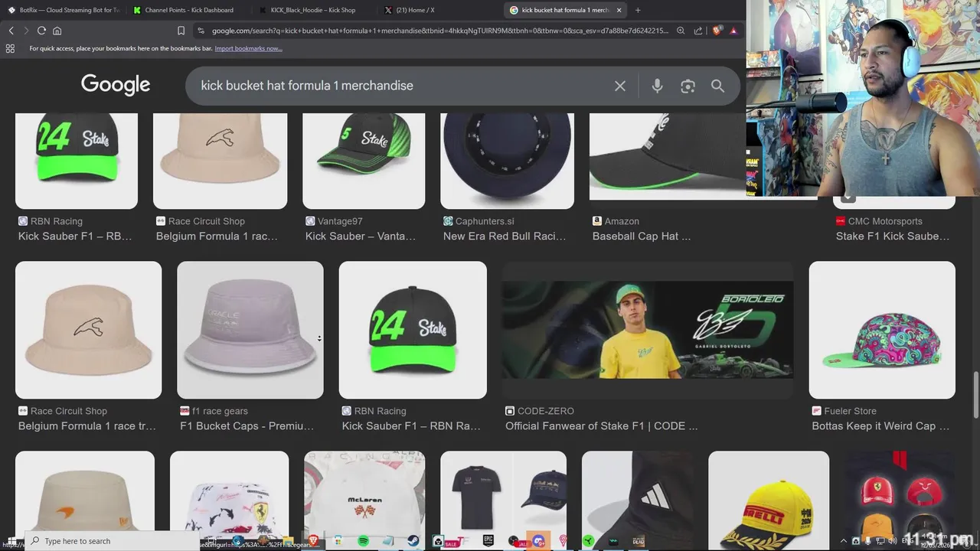Reload the current page

[41, 31]
